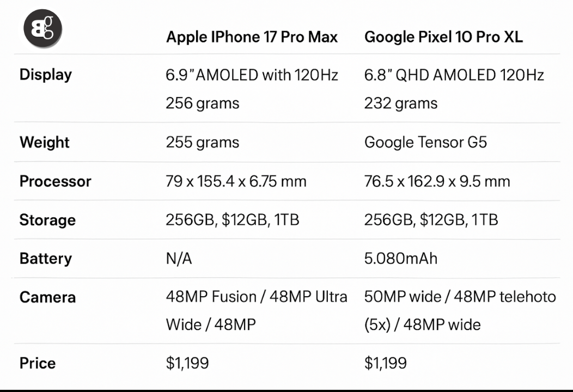Click the BG logo icon
The height and width of the screenshot is (392, 573).
pyautogui.click(x=42, y=28)
